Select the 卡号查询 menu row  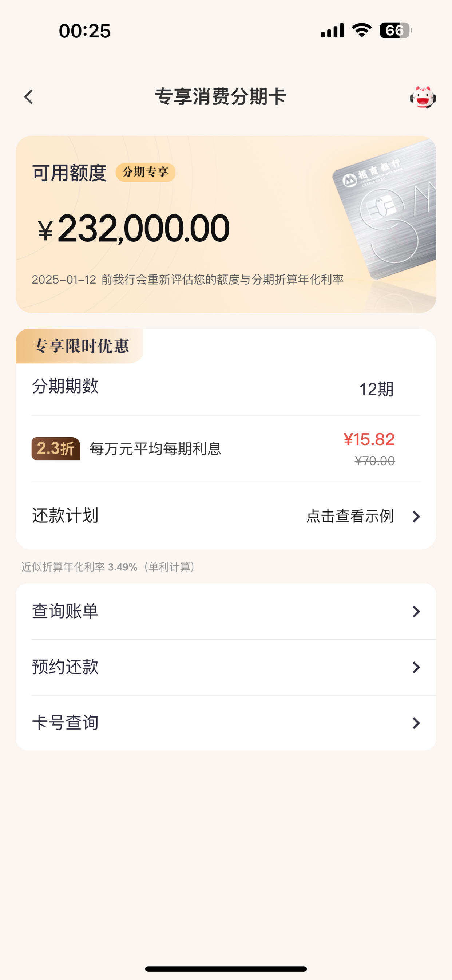(x=226, y=723)
